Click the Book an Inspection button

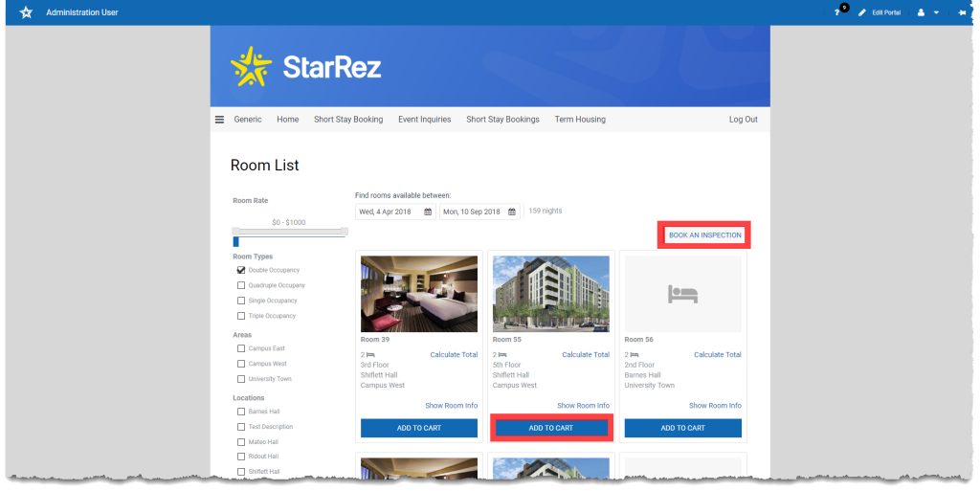(704, 235)
